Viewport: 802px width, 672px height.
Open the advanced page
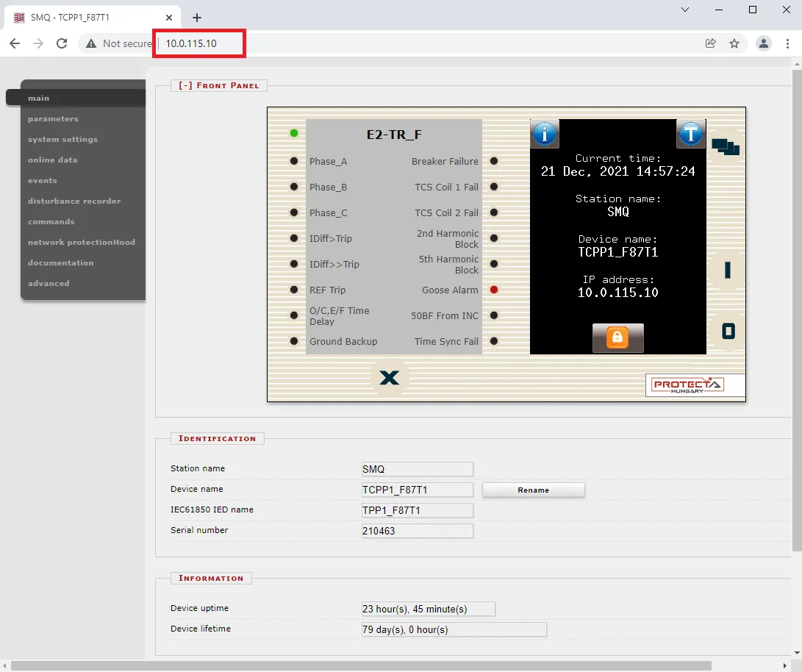[49, 283]
